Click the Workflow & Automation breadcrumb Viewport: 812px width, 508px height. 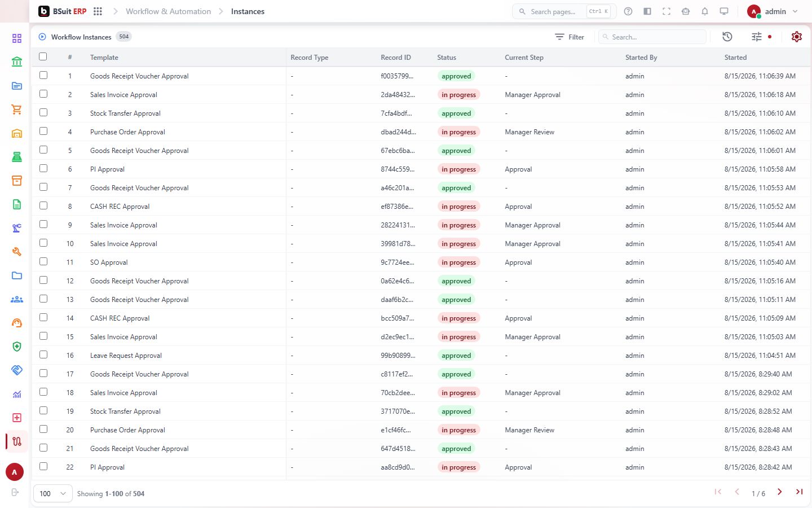pyautogui.click(x=168, y=11)
